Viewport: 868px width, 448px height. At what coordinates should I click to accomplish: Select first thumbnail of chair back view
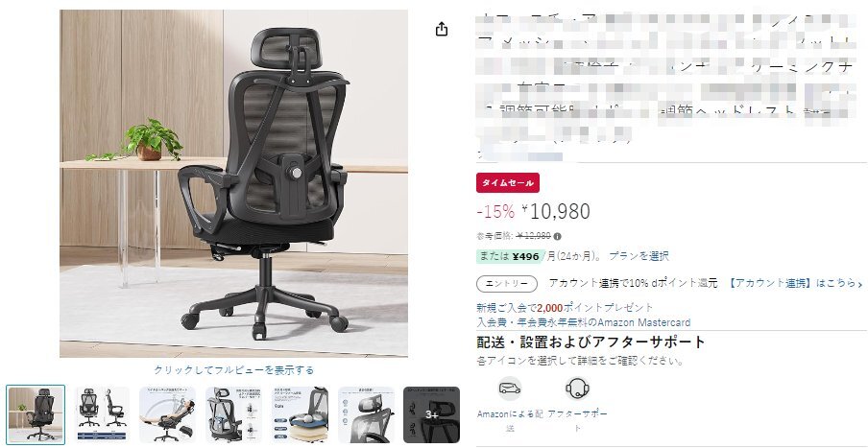pyautogui.click(x=36, y=414)
